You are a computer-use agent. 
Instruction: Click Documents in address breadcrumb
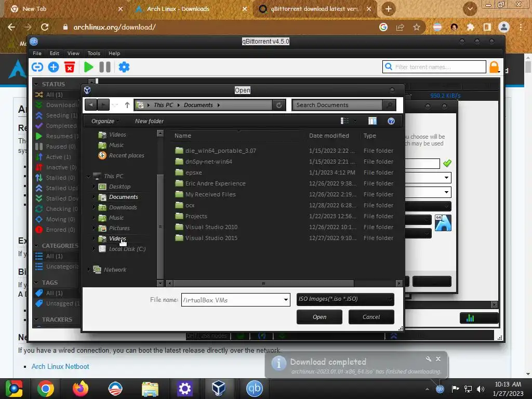coord(198,105)
